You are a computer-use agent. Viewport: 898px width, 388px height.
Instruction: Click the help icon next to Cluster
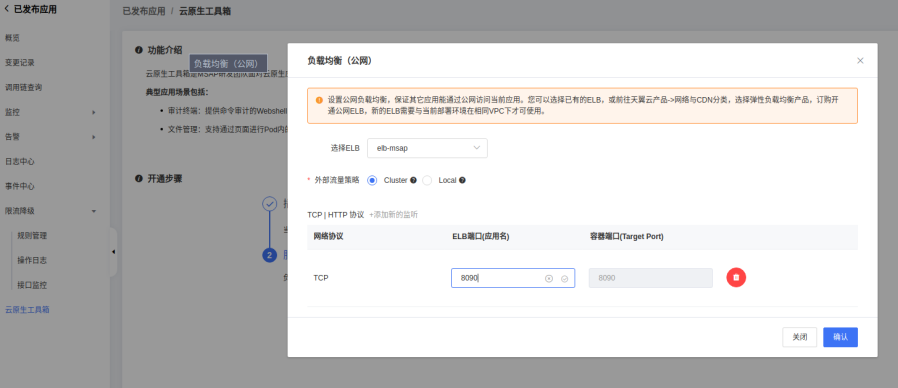click(x=413, y=180)
